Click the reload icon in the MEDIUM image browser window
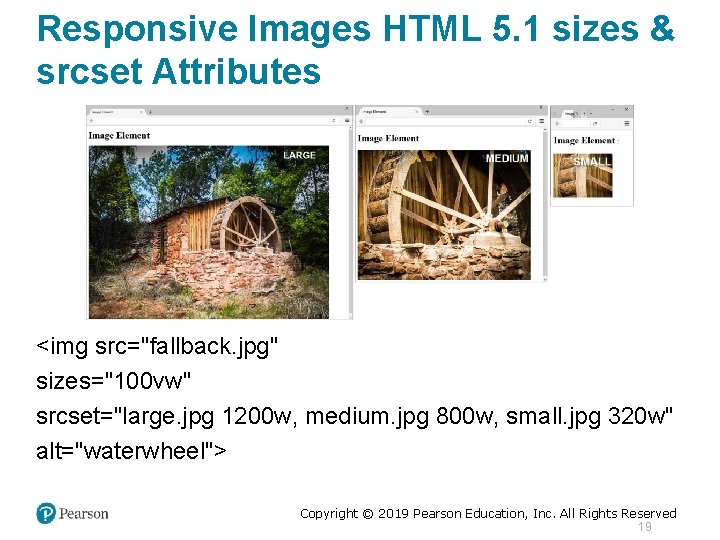720x540 pixels. point(530,121)
